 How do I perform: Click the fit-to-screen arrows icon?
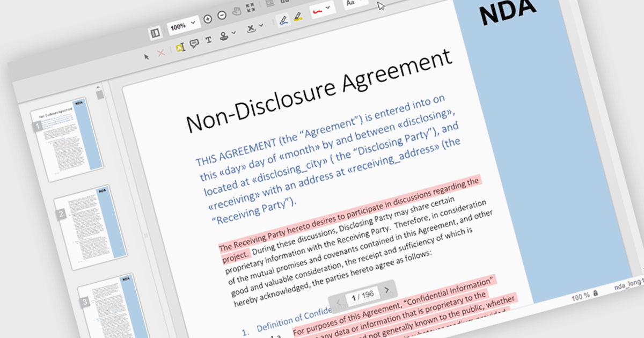251,8
